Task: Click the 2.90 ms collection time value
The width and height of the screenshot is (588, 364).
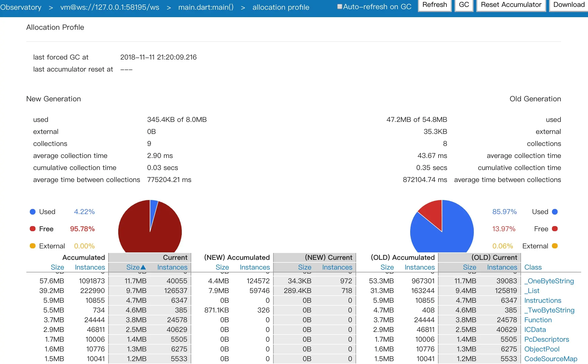Action: 160,156
